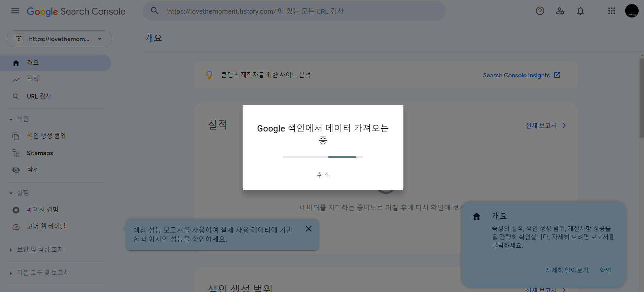Click the plus-circle icon for 페이지 경험
The image size is (644, 292).
click(x=16, y=210)
